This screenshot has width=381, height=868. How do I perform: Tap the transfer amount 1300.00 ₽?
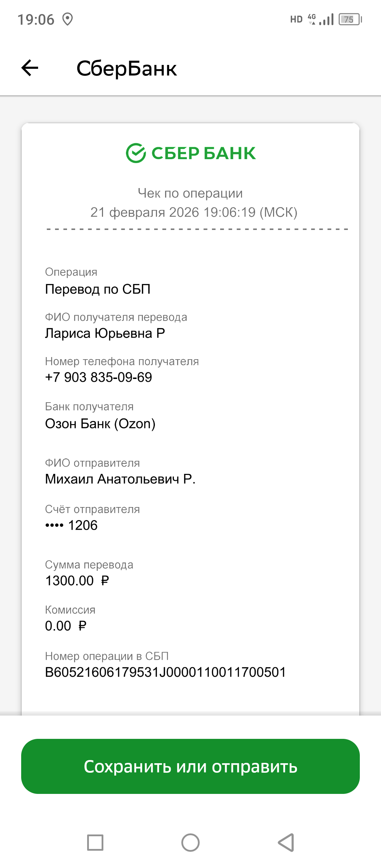coord(77,581)
